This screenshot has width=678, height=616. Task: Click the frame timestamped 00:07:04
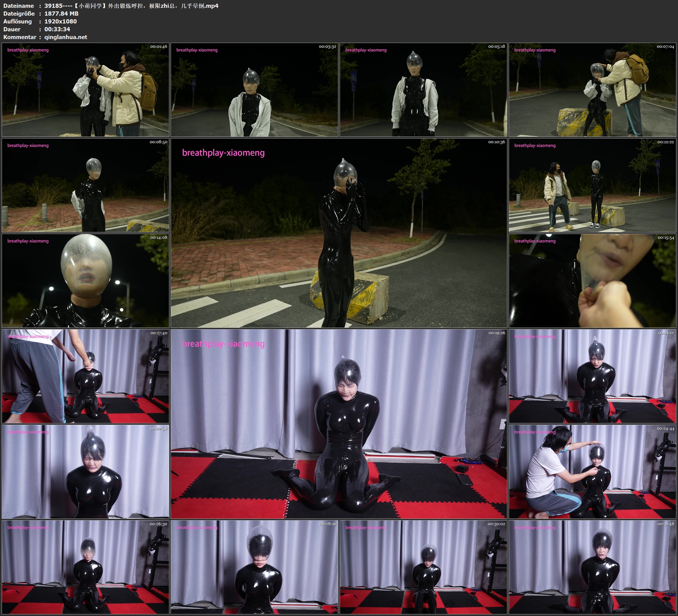tap(593, 89)
